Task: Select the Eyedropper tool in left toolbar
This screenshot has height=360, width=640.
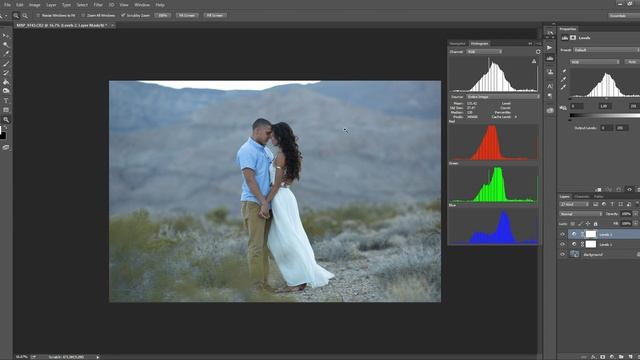Action: tap(6, 54)
